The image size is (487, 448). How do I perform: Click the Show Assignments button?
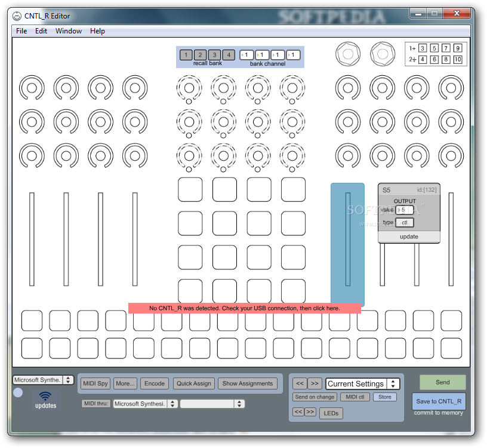point(248,383)
